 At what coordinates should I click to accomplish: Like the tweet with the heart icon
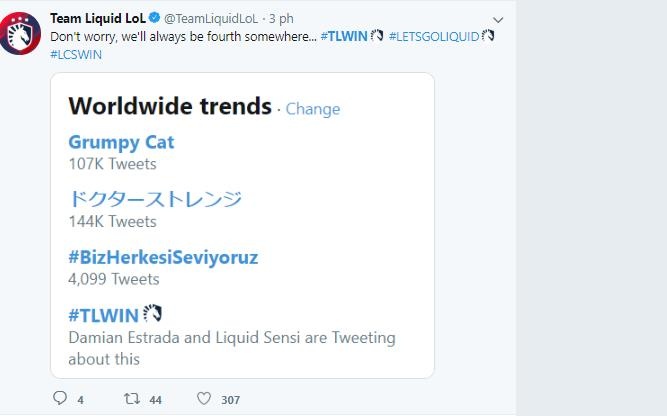tap(204, 399)
